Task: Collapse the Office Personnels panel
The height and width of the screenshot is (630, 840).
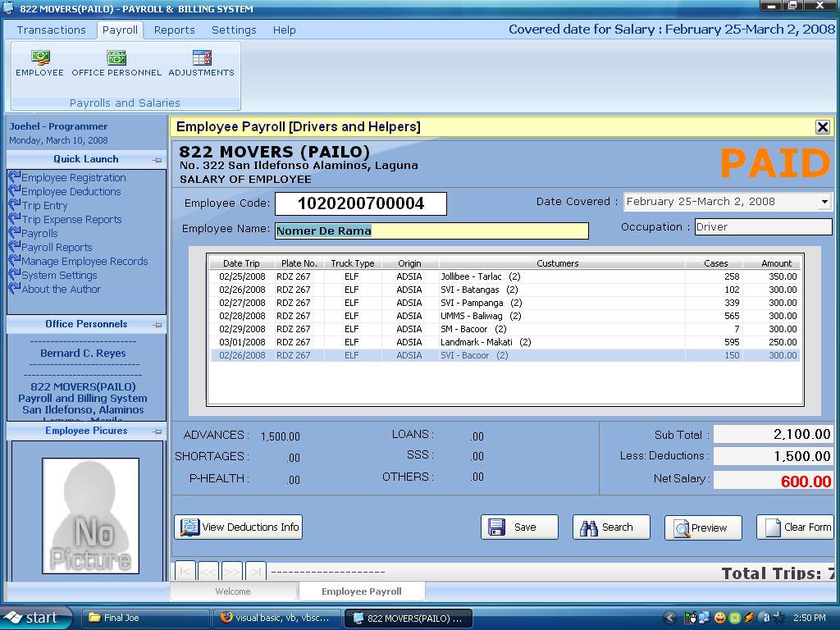Action: [x=157, y=325]
